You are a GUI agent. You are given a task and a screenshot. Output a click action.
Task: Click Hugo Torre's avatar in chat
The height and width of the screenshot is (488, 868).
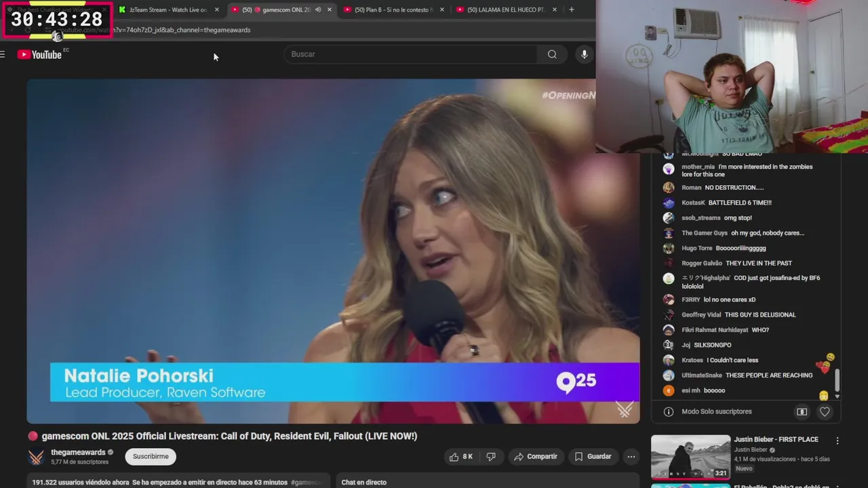point(669,248)
